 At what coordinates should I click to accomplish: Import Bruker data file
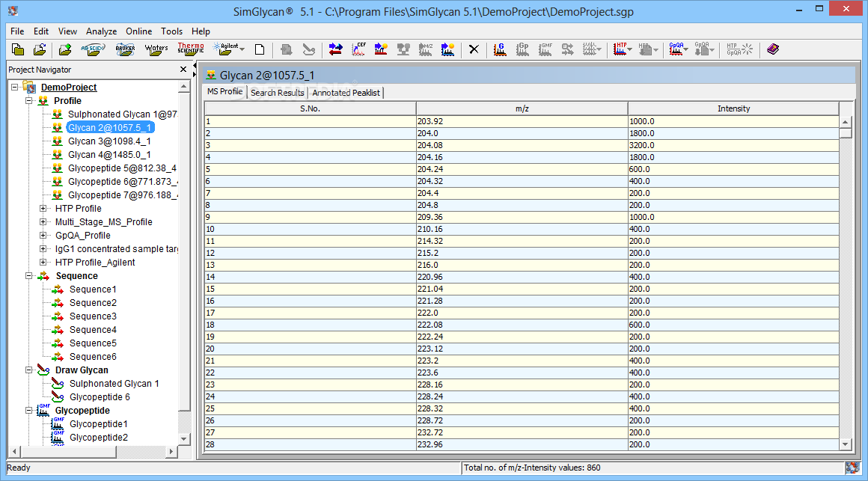click(x=125, y=50)
